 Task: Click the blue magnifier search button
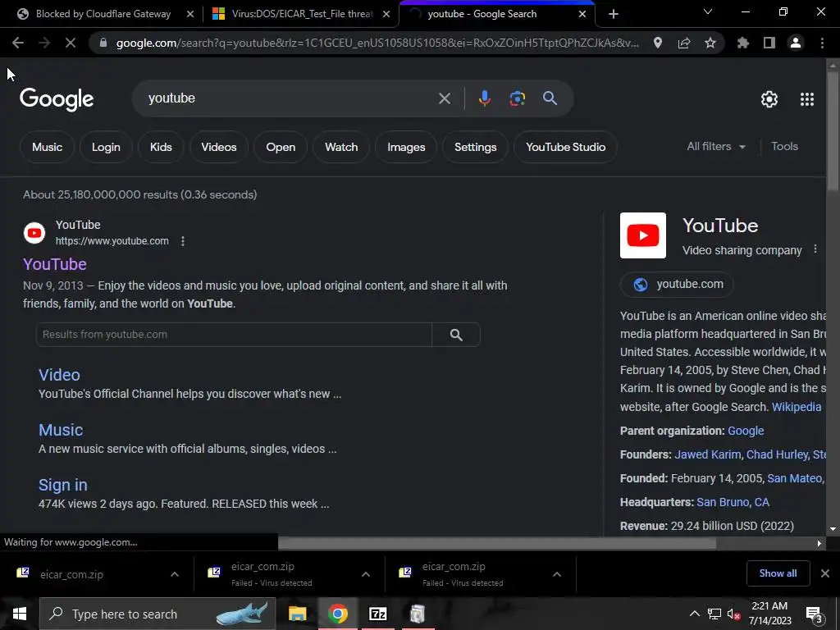click(550, 98)
